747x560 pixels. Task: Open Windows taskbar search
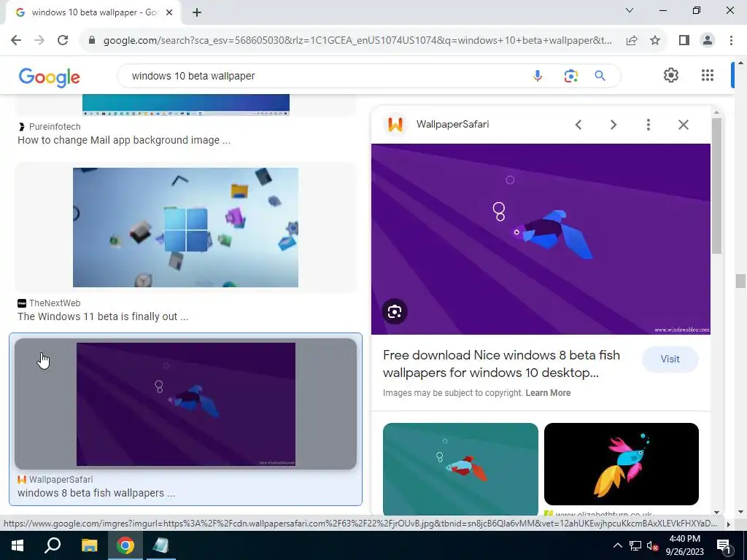tap(53, 545)
